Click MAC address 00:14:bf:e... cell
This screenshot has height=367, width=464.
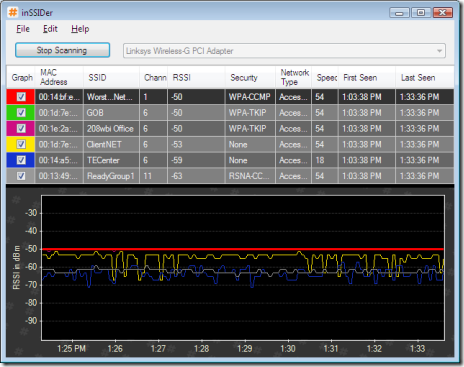[59, 97]
